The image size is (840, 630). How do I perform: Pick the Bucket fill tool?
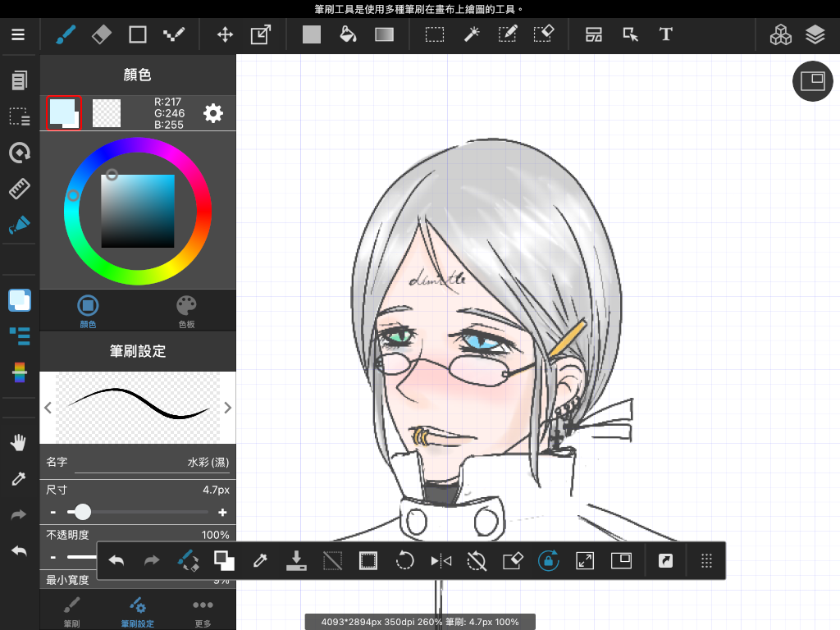pyautogui.click(x=348, y=34)
